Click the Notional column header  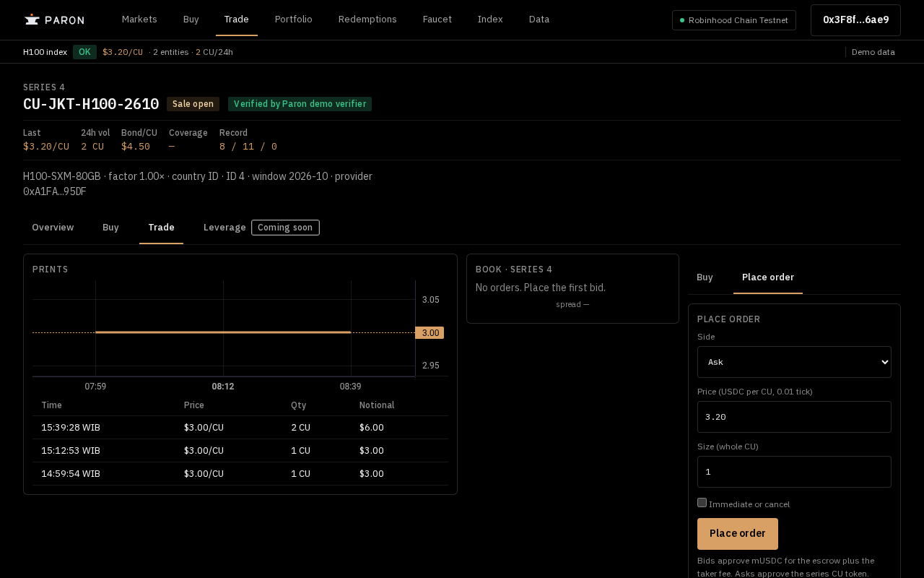click(377, 405)
